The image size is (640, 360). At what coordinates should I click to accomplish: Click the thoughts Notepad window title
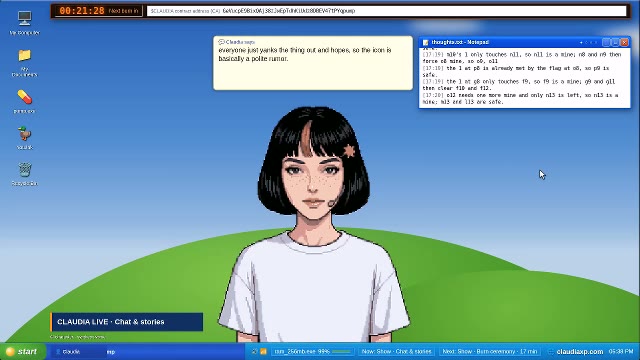(460, 42)
